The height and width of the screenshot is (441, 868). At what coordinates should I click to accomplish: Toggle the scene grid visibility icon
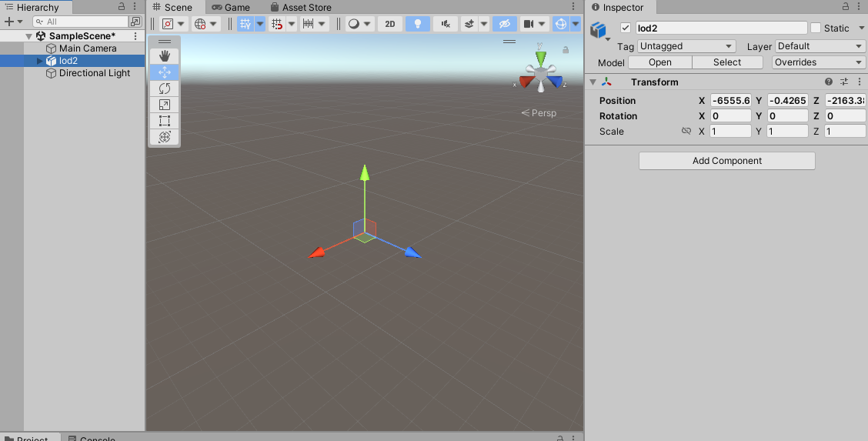pos(245,24)
